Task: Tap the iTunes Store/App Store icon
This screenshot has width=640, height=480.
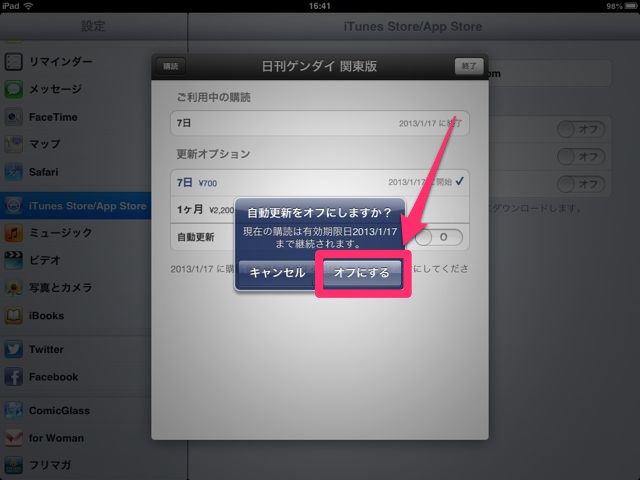Action: coord(13,205)
